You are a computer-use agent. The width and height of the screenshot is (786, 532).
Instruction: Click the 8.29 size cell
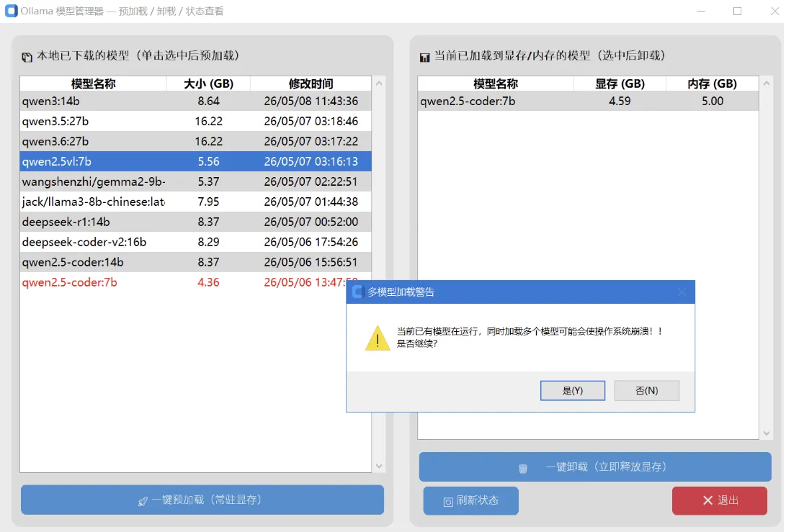pyautogui.click(x=208, y=242)
